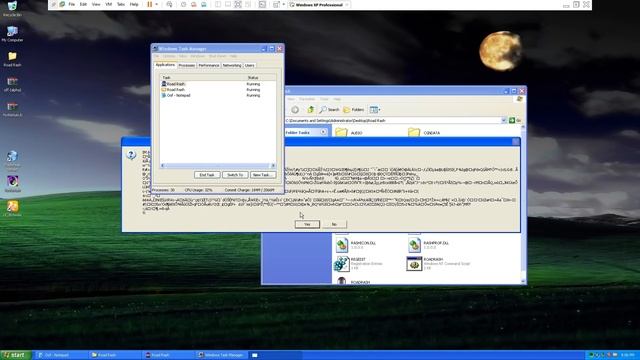Screen dimensions: 640x360
Task: Select the REGEDIT registration entries file
Action: tap(358, 264)
